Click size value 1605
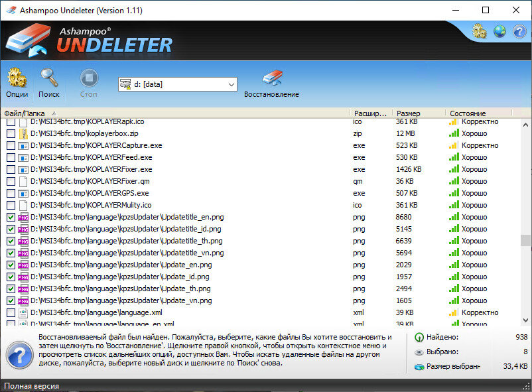The image size is (532, 392). [404, 300]
